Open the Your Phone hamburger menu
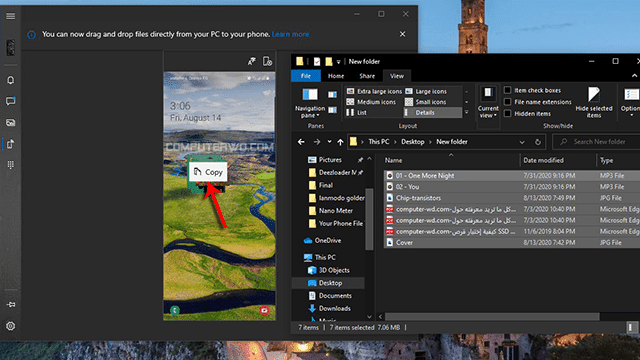The width and height of the screenshot is (640, 360). pyautogui.click(x=11, y=16)
